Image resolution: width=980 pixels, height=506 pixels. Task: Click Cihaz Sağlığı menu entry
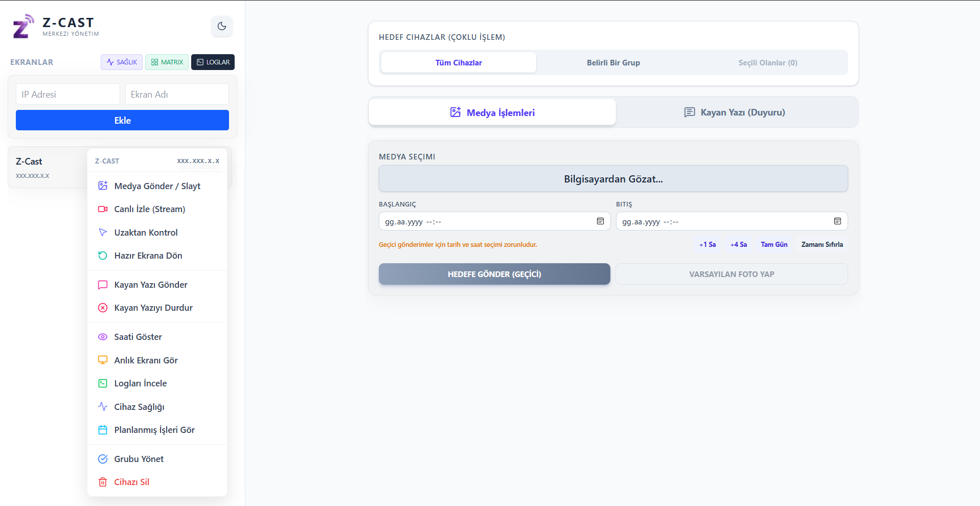click(x=157, y=407)
